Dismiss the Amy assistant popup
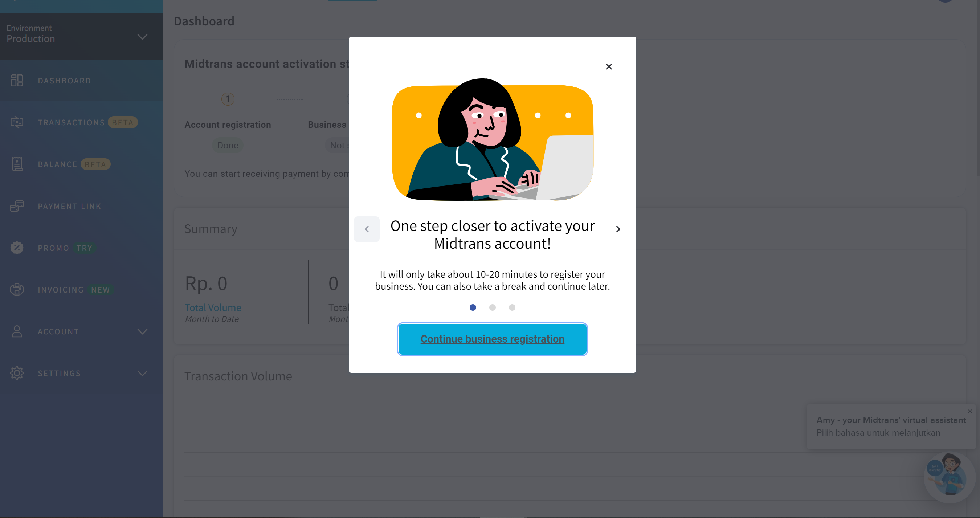Screen dimensions: 980x518 point(970,411)
